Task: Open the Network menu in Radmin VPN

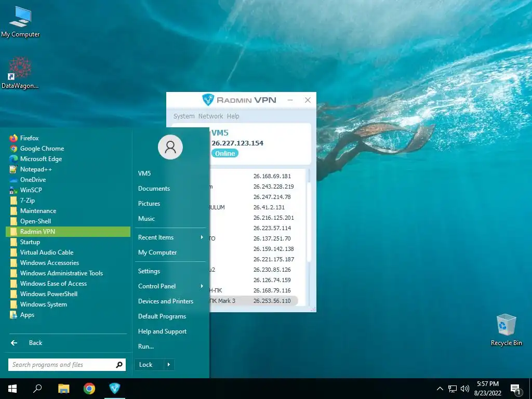Action: click(x=211, y=116)
